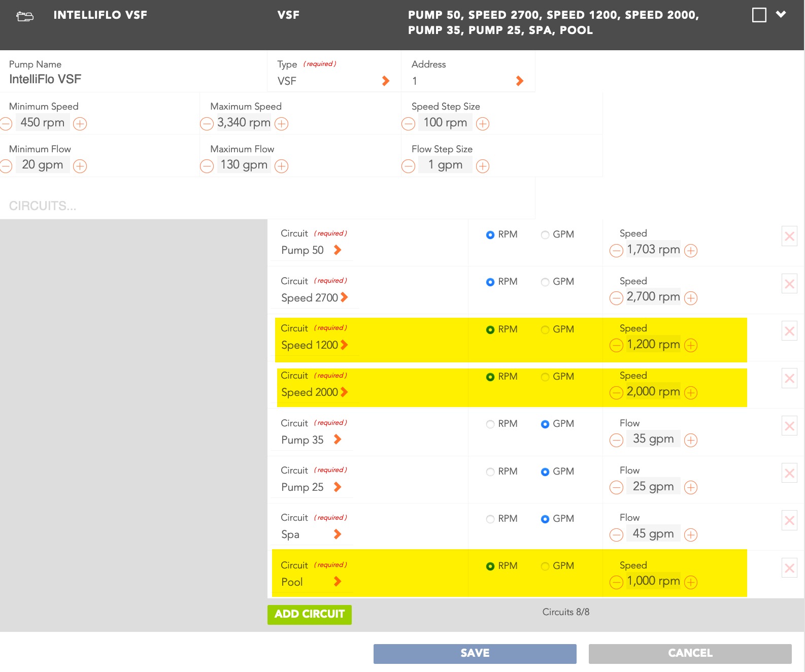Decrease Minimum Speed with minus icon
The width and height of the screenshot is (805, 672).
(x=6, y=124)
